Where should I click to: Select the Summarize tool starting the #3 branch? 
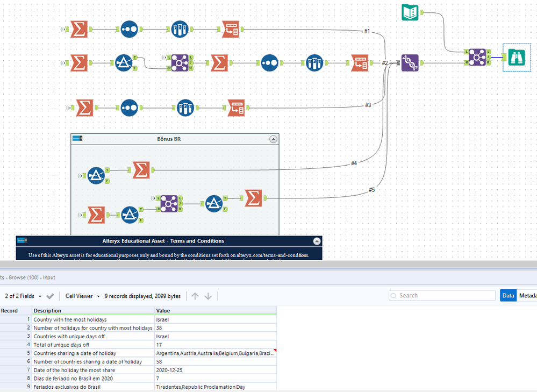84,108
